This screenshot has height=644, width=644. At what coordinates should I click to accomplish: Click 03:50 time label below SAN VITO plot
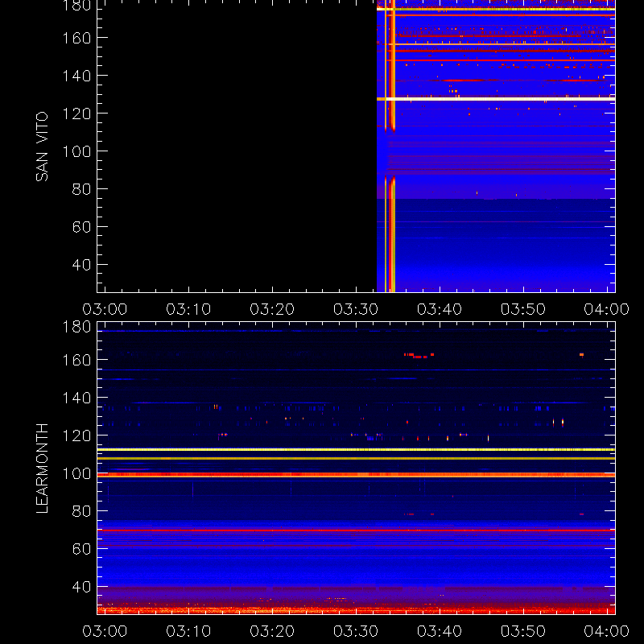tap(523, 309)
